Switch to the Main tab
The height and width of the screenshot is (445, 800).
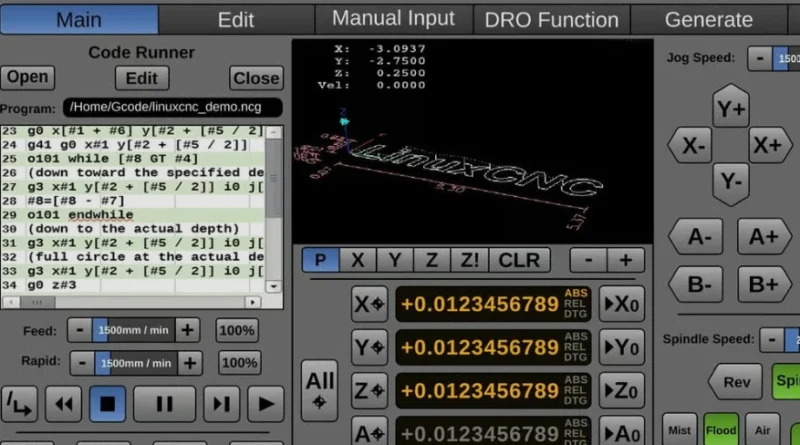click(79, 20)
